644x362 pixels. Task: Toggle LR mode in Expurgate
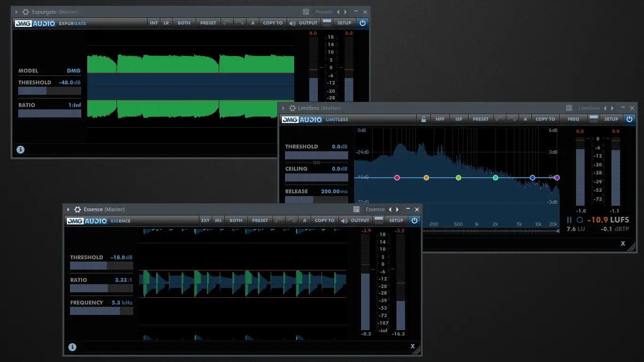click(166, 23)
